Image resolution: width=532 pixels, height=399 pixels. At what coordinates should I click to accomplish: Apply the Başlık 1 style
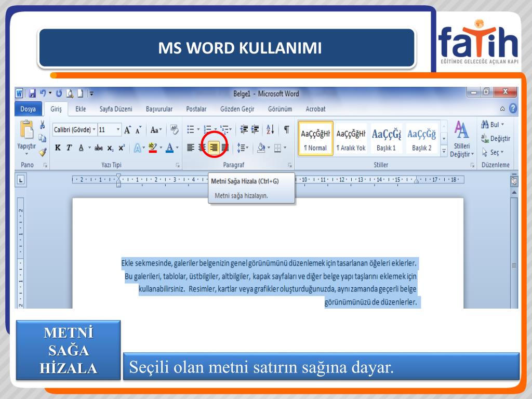coord(386,138)
